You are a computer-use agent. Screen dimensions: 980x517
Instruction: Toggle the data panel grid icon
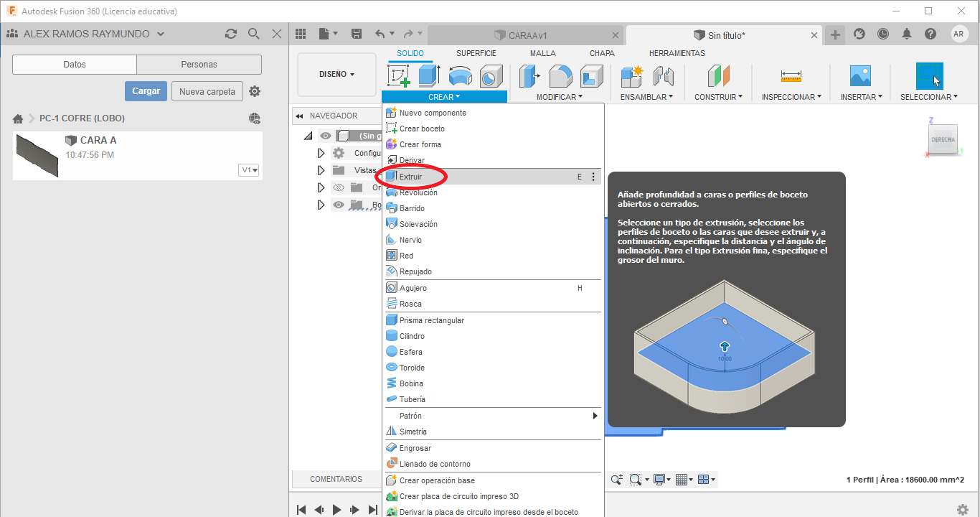(301, 34)
